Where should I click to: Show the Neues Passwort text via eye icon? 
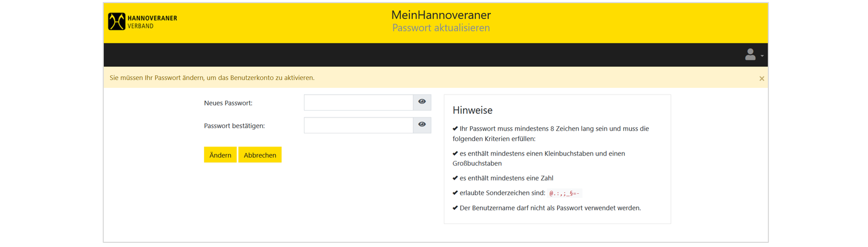[422, 102]
